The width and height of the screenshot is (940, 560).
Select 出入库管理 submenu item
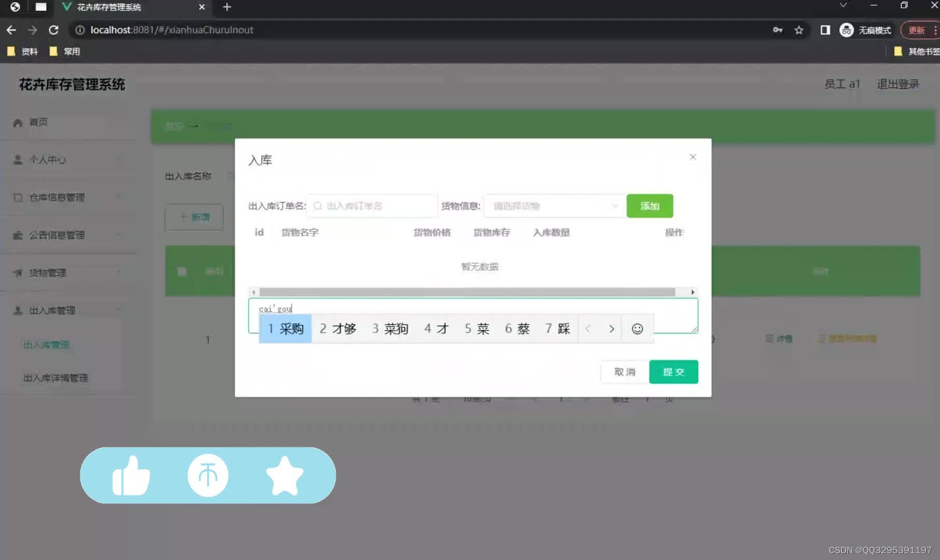46,345
